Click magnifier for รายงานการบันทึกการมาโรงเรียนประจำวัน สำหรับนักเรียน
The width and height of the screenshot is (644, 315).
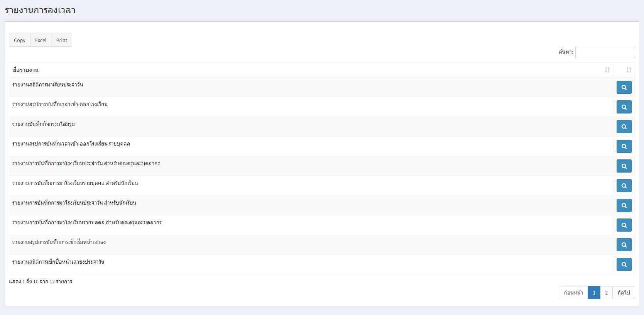tap(624, 205)
